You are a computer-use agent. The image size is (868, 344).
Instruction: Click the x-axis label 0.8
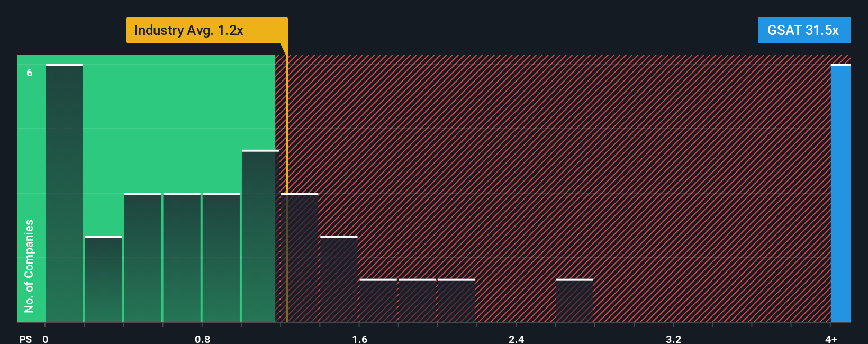(202, 339)
